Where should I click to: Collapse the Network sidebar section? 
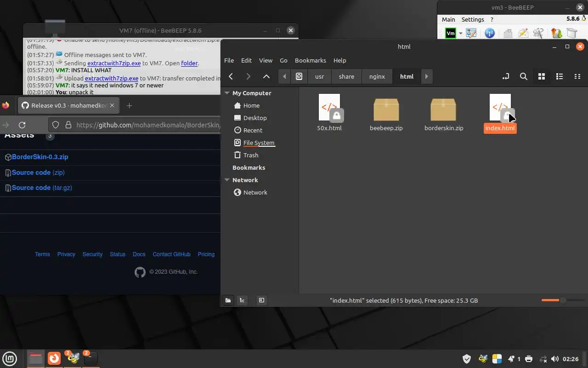pos(227,180)
